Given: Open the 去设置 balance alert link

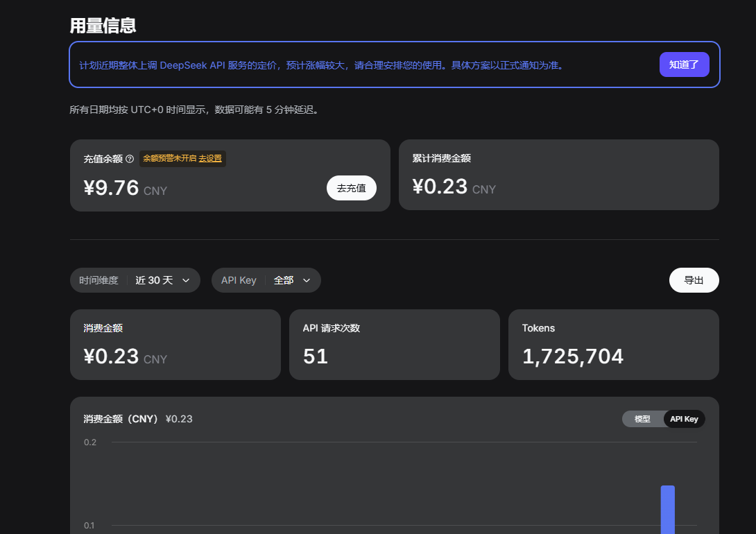Looking at the screenshot, I should coord(210,159).
